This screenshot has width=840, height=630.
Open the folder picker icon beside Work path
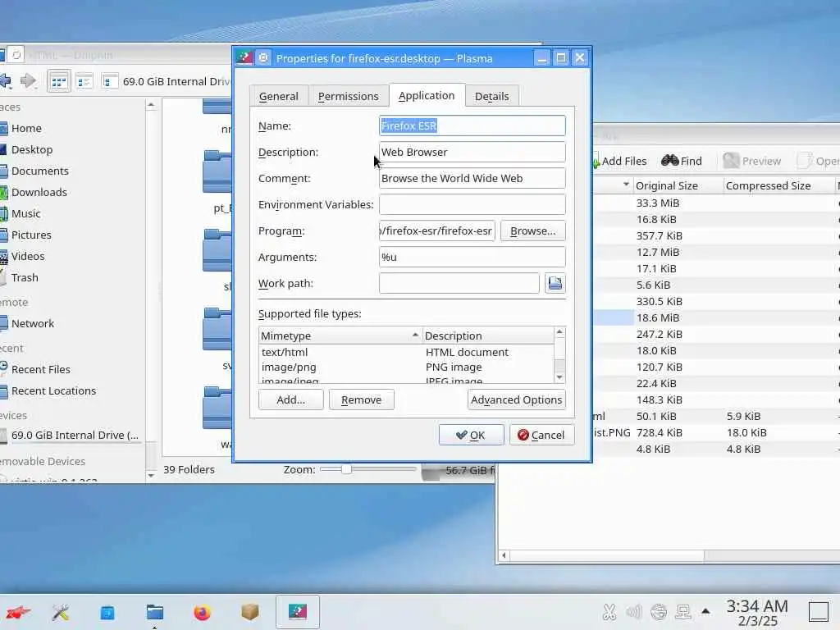tap(555, 283)
